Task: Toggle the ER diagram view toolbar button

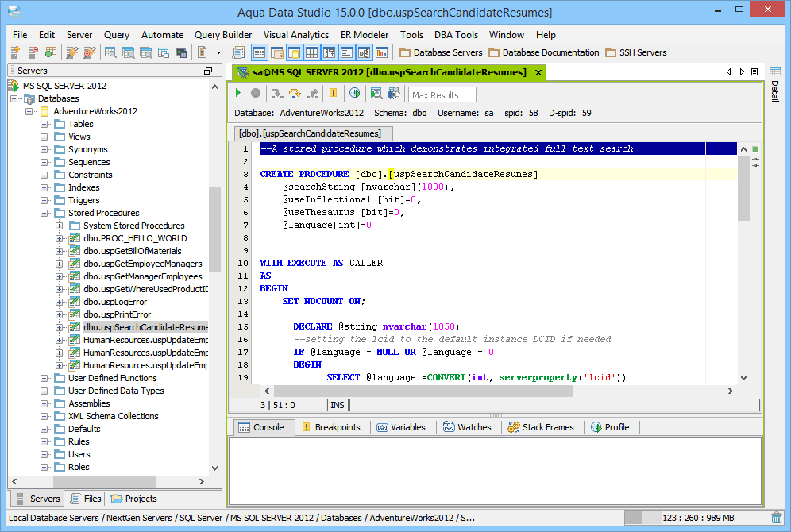Action: pos(365,52)
